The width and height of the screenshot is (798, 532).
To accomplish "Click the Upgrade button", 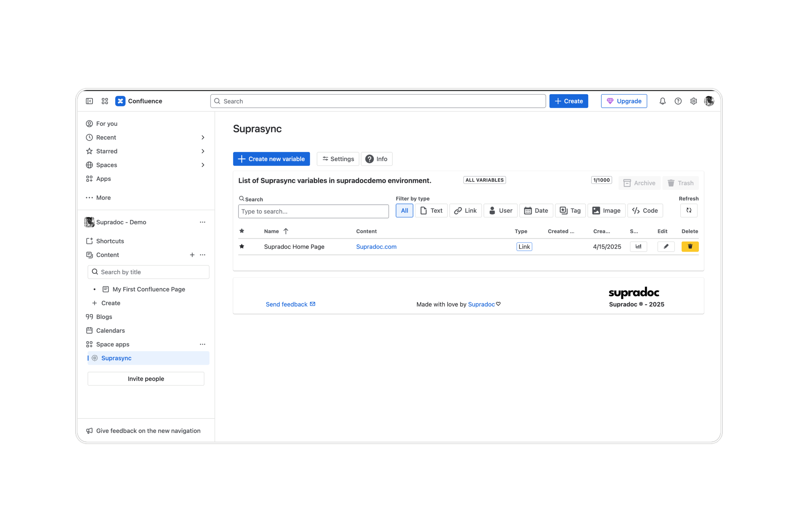I will (624, 101).
